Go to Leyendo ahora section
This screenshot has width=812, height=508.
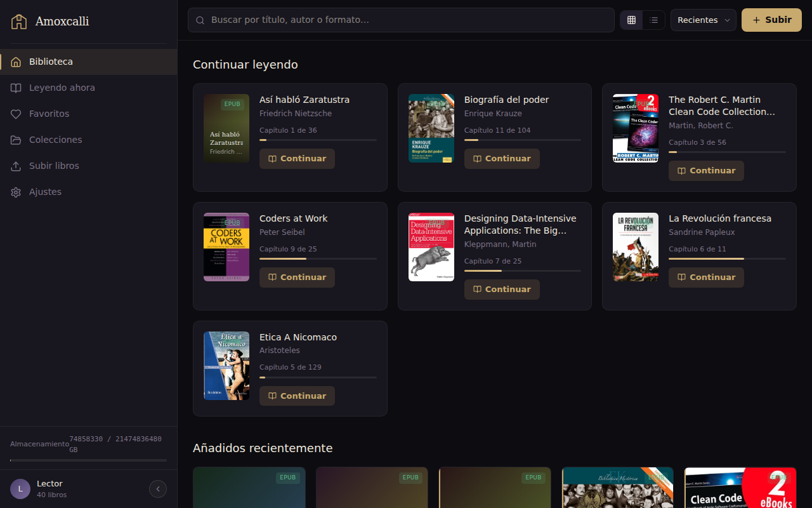tap(89, 88)
